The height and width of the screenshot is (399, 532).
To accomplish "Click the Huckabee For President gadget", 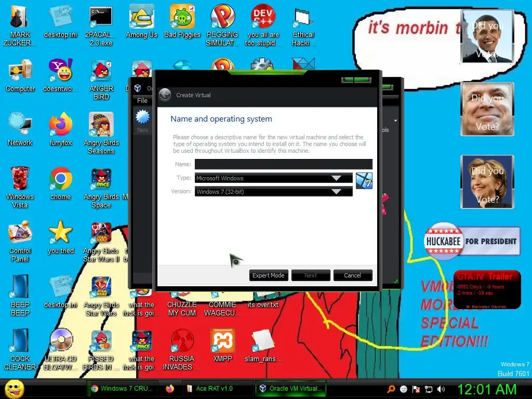I will 472,241.
